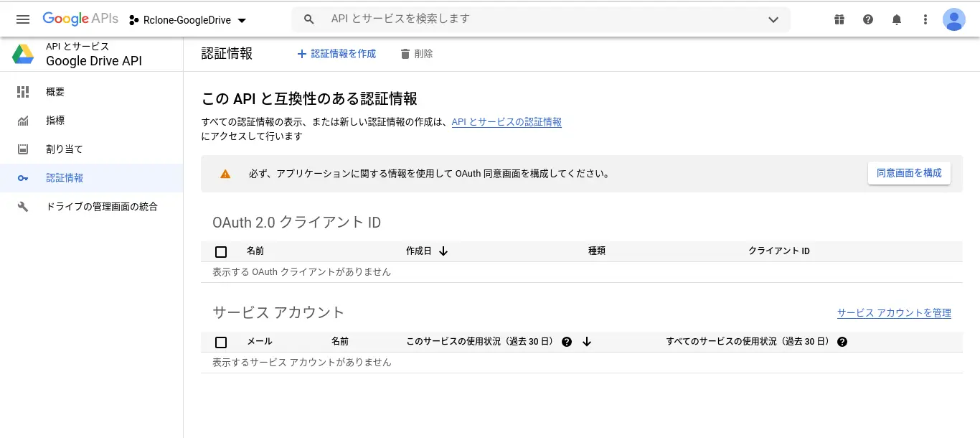Click the user account avatar

pyautogui.click(x=953, y=19)
